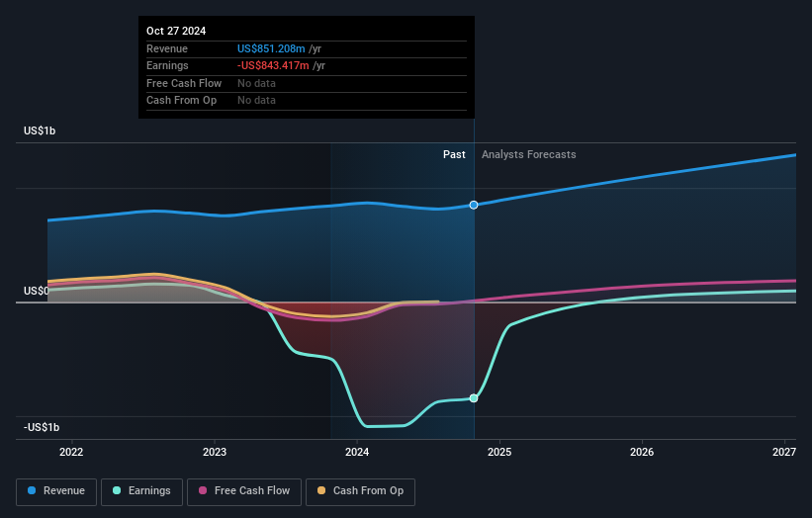Image resolution: width=812 pixels, height=518 pixels.
Task: Click the Free Cash Flow row label in tooltip
Action: click(x=184, y=83)
